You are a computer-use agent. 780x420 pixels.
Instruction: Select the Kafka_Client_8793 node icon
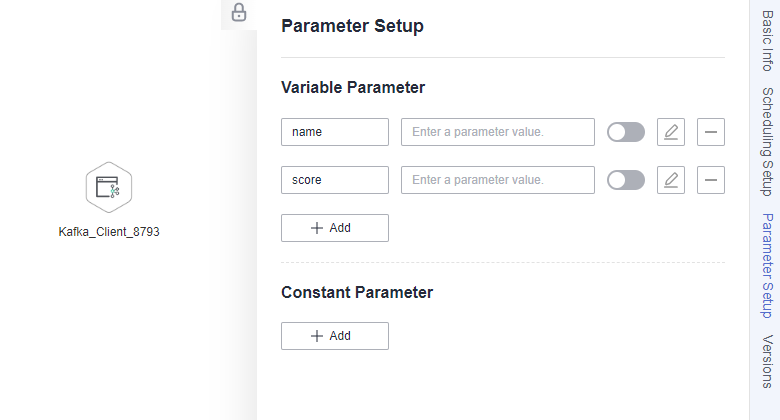coord(108,188)
